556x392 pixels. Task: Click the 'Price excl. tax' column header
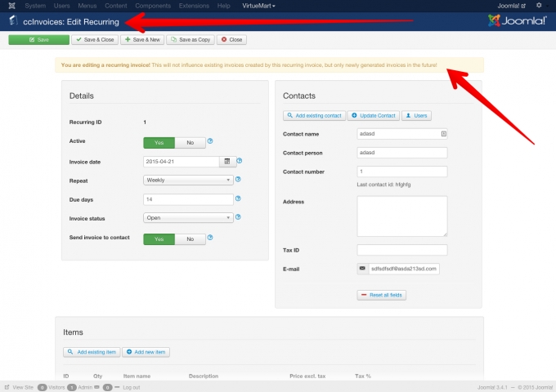click(x=307, y=376)
